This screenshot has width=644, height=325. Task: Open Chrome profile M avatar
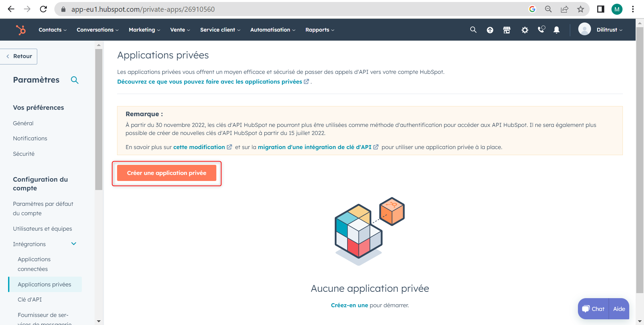(617, 9)
